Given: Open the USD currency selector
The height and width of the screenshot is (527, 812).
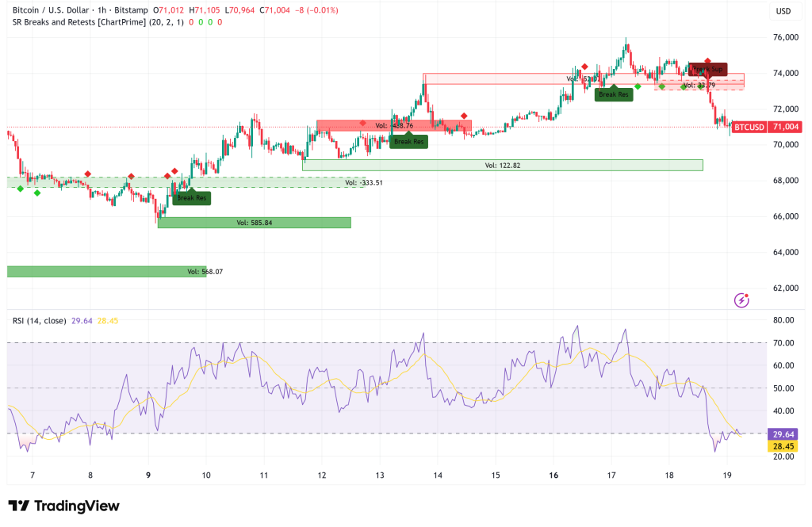Looking at the screenshot, I should tap(783, 11).
